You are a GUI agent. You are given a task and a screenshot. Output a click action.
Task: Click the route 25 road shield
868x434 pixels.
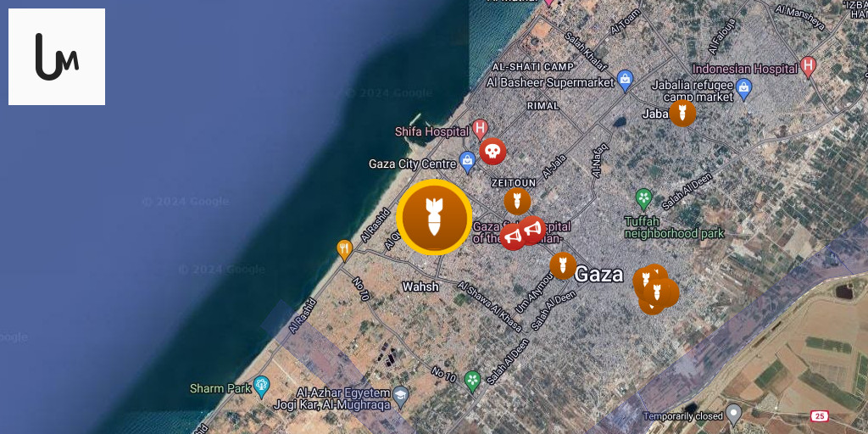pyautogui.click(x=819, y=415)
